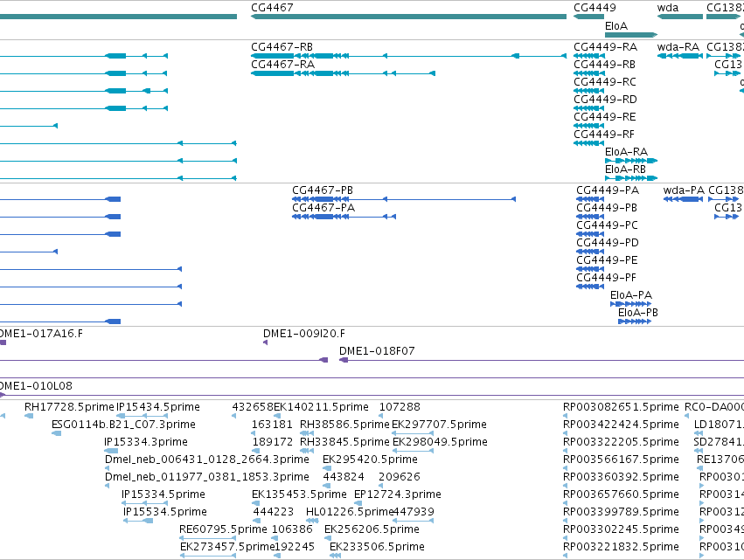
Task: Click transcript CG4449-RD
Action: [x=589, y=108]
